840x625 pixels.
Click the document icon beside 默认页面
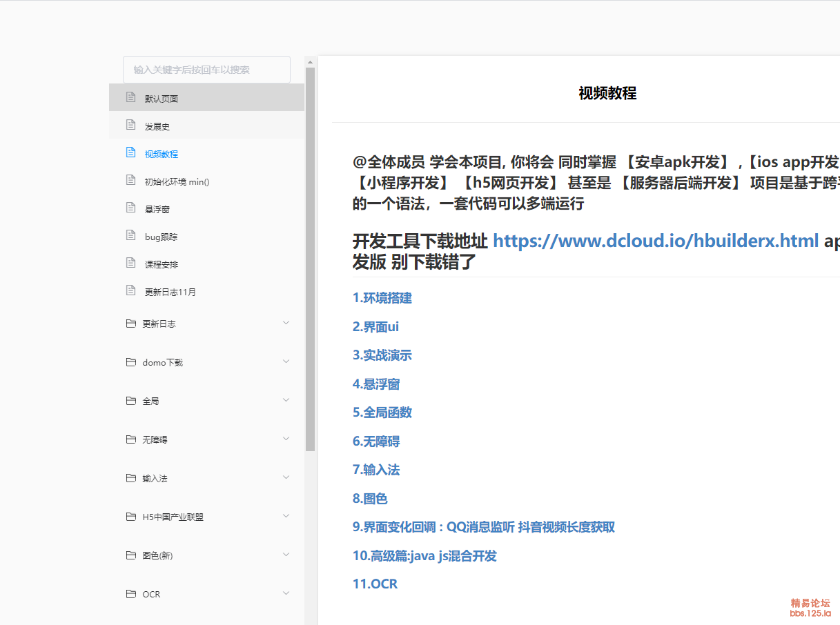pos(130,97)
